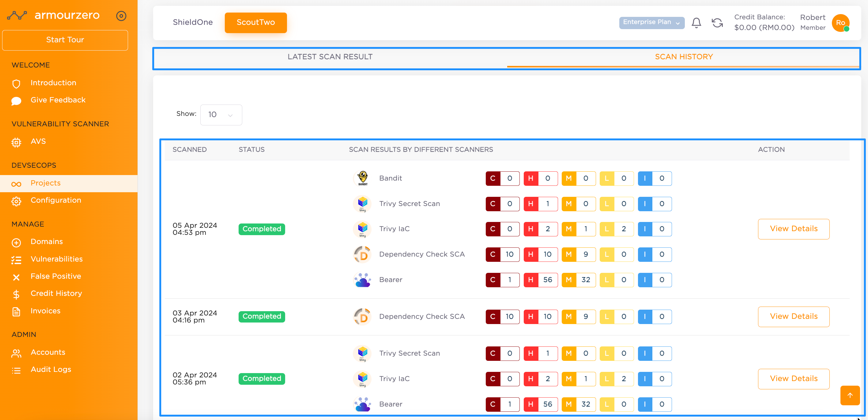Click the Audit Logs list icon
The width and height of the screenshot is (868, 420).
[16, 370]
